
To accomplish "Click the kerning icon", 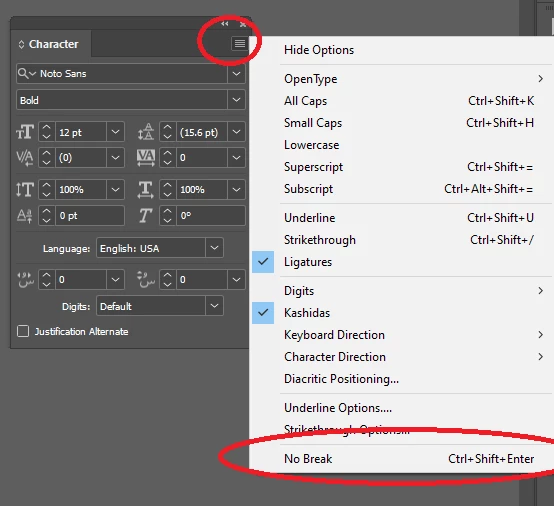I will [x=25, y=158].
